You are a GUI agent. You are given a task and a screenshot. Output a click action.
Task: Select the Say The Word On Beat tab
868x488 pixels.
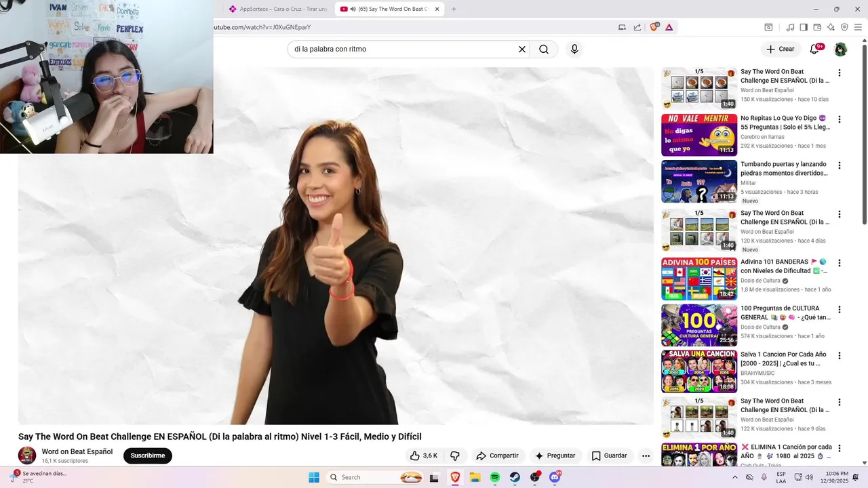389,9
